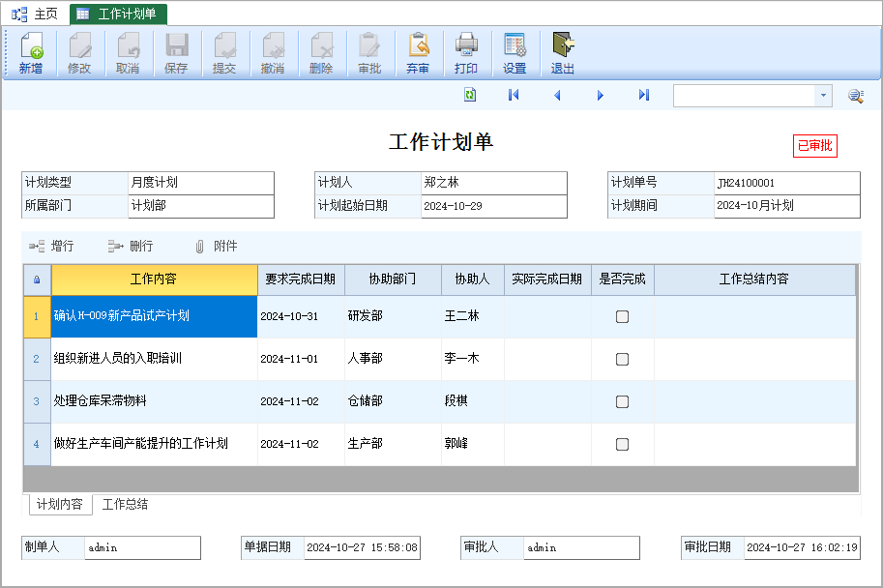
Task: Click the 协助人 column header
Action: pyautogui.click(x=473, y=279)
